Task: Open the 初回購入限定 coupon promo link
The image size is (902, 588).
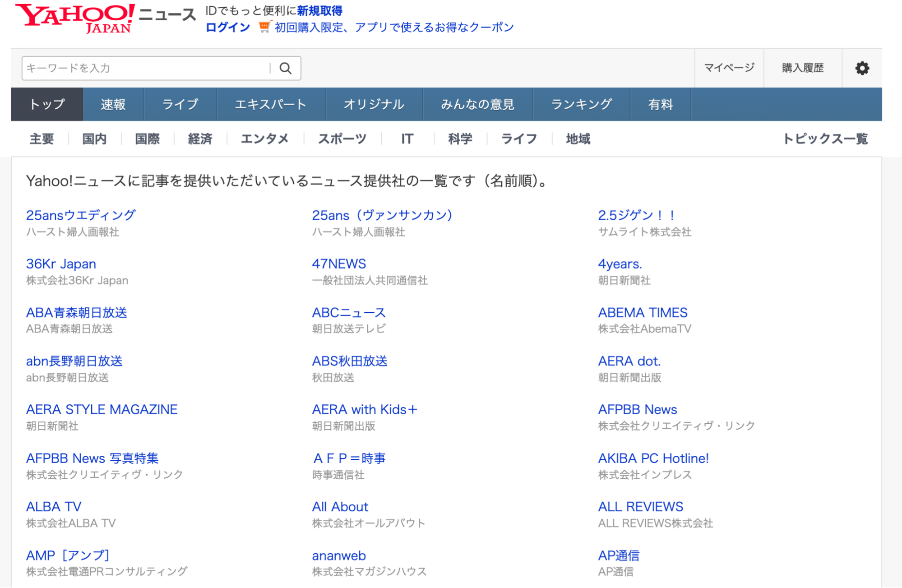Action: pyautogui.click(x=394, y=27)
